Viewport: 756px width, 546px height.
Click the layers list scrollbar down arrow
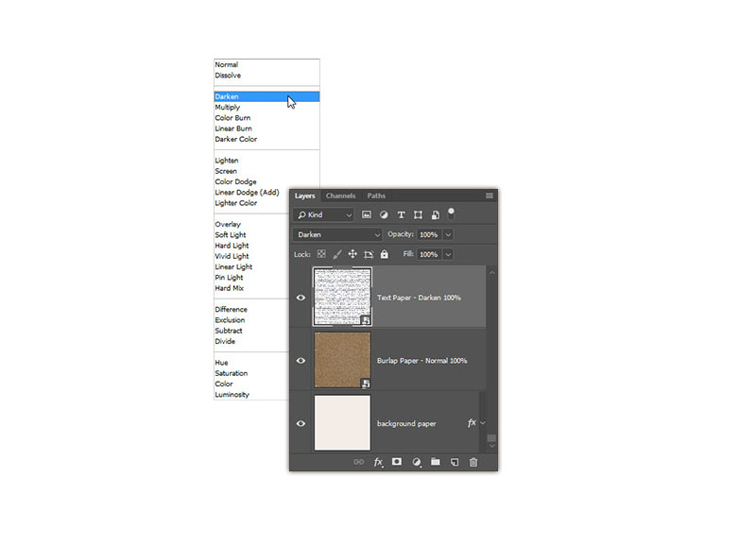click(x=491, y=446)
